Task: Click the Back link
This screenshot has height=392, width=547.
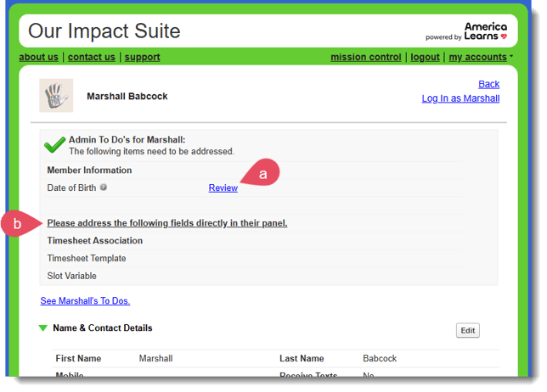Action: coord(488,84)
